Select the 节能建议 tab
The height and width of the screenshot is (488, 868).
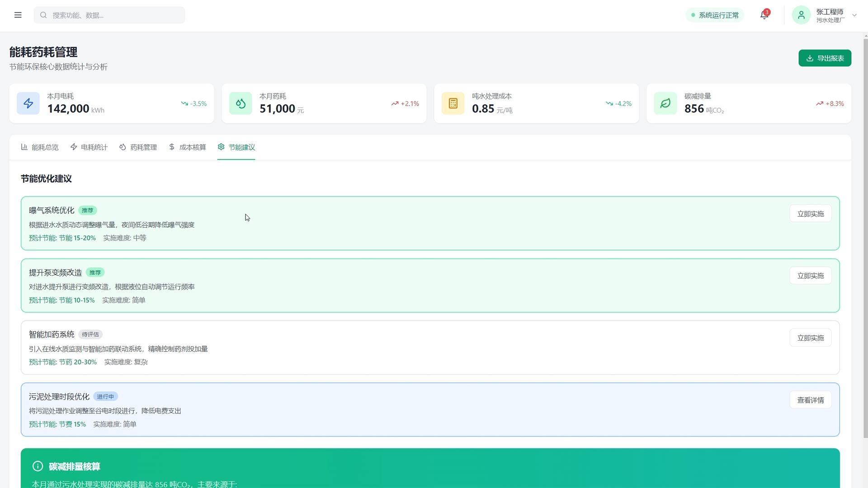pos(236,147)
